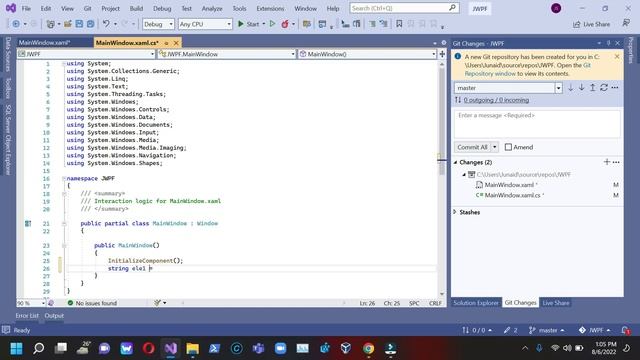Open the Commit All dropdown arrow
The width and height of the screenshot is (640, 360).
click(x=494, y=147)
